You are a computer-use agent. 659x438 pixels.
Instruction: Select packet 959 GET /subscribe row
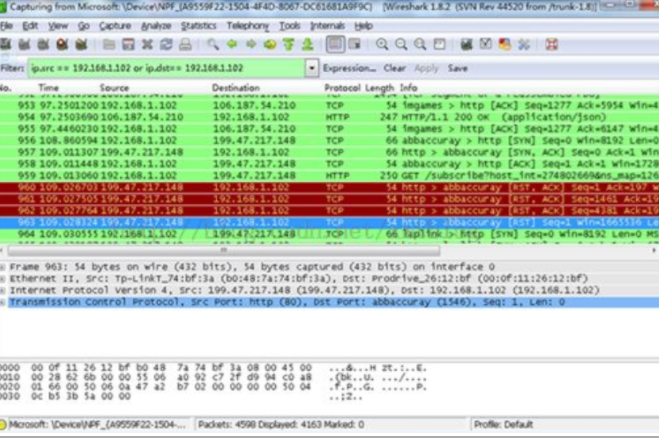coord(330,175)
